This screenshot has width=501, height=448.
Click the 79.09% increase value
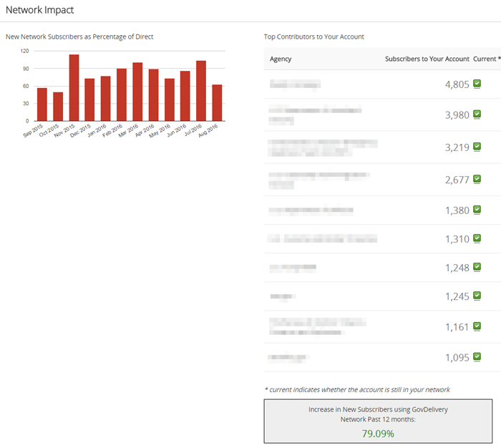click(378, 434)
